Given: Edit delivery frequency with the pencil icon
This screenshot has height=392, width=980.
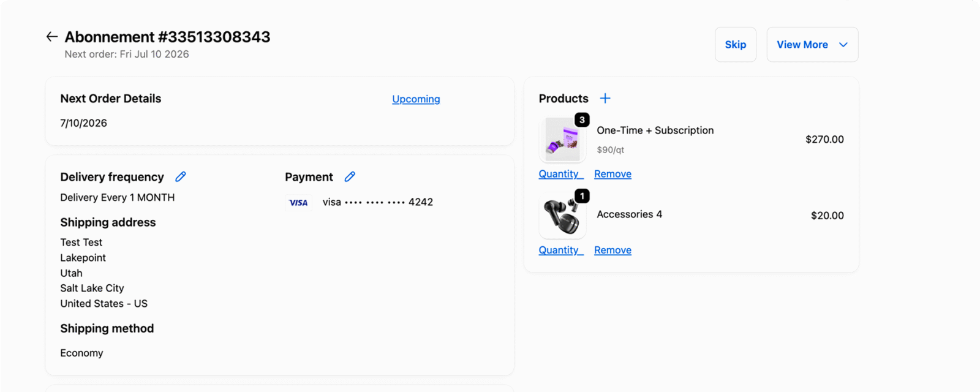Looking at the screenshot, I should (181, 177).
